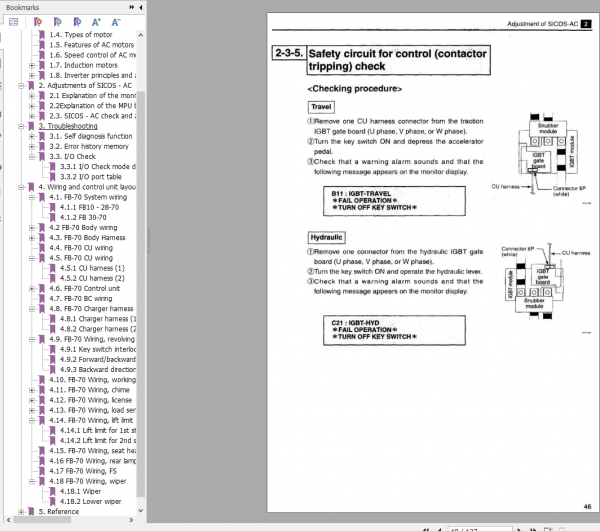Open bookmark 1.4. Types of motor
Viewport: 600px width, 531px height.
click(x=80, y=35)
